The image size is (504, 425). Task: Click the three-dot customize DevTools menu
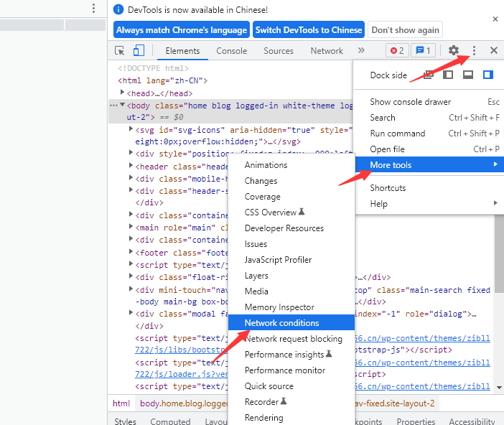point(474,50)
